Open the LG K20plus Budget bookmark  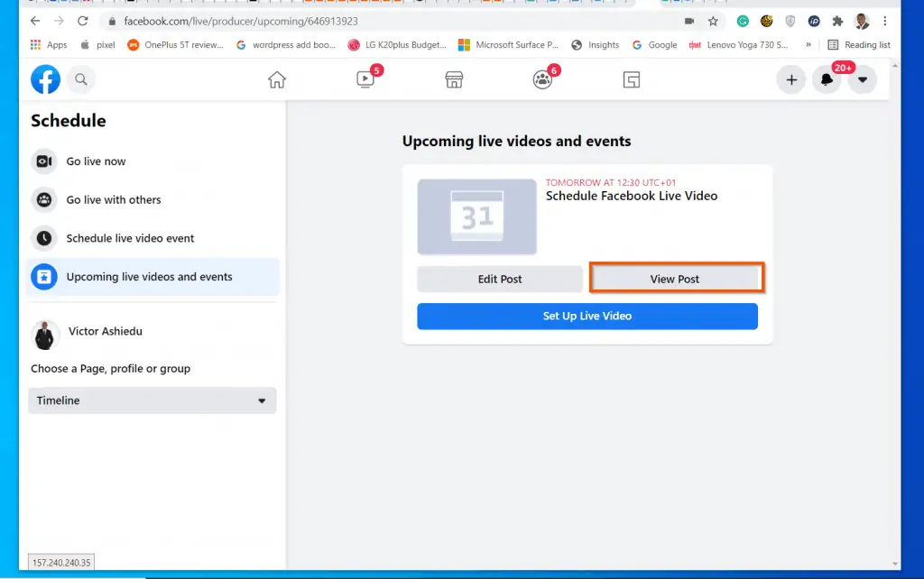397,45
